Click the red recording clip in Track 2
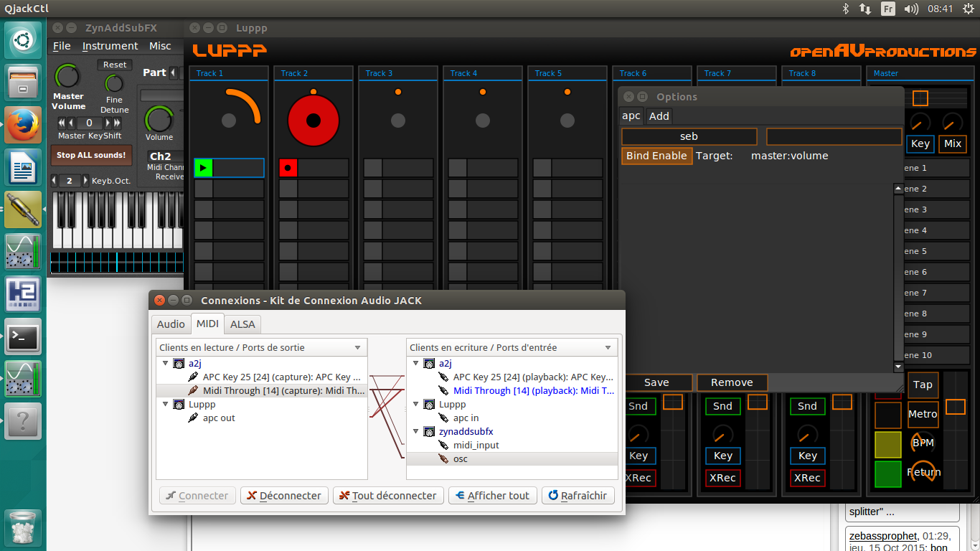Screen dimensions: 980x551 pyautogui.click(x=288, y=168)
